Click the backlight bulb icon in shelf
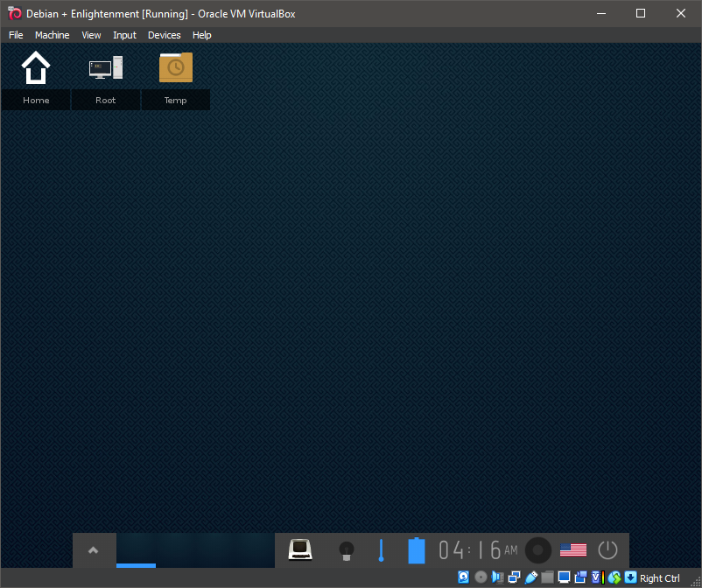Viewport: 702px width, 588px height. [x=346, y=550]
